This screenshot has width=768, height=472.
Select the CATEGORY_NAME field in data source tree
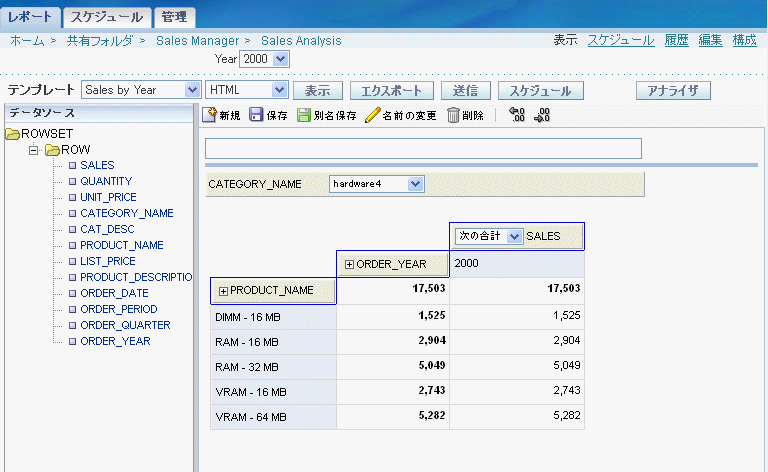point(127,213)
